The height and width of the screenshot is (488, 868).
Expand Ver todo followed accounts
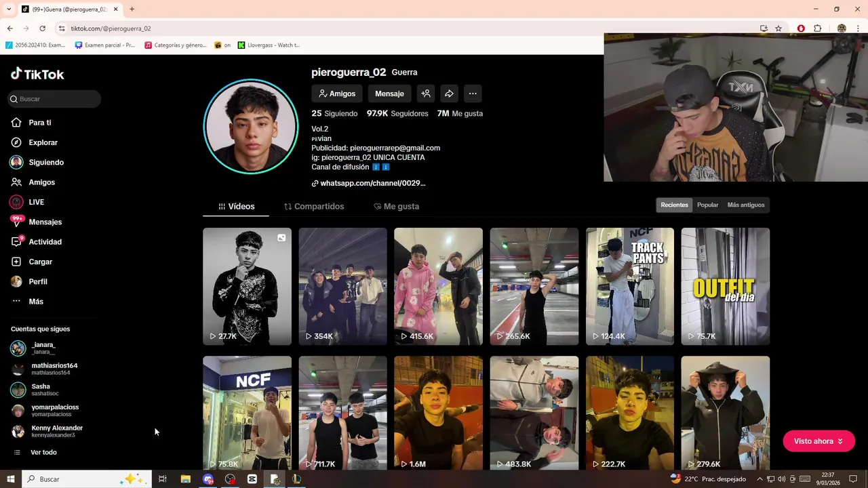pyautogui.click(x=35, y=452)
